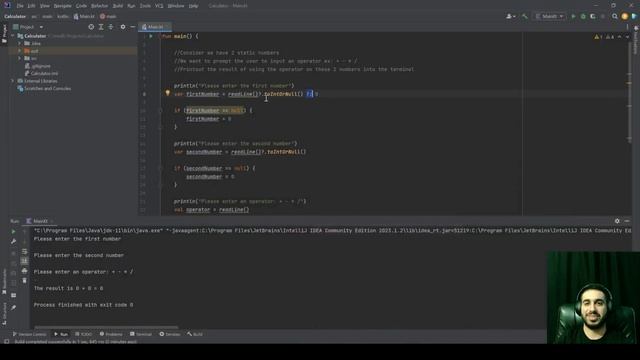This screenshot has height=360, width=640.
Task: Open the Window menu
Action: pos(176,6)
